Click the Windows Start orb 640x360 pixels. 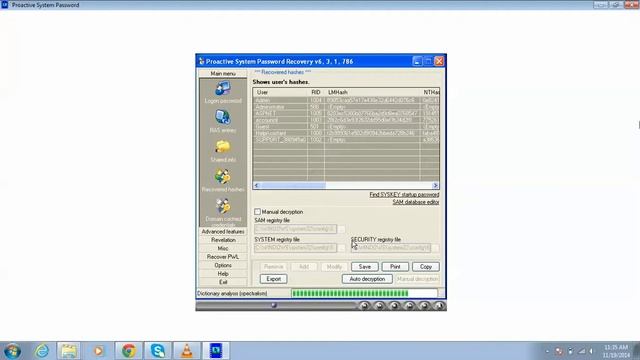pyautogui.click(x=12, y=351)
